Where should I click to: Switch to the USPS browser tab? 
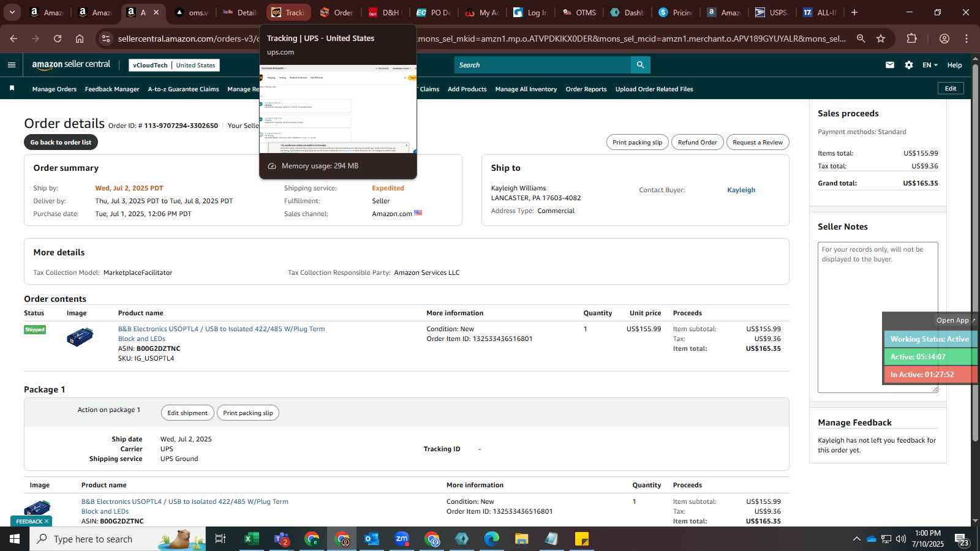click(772, 12)
